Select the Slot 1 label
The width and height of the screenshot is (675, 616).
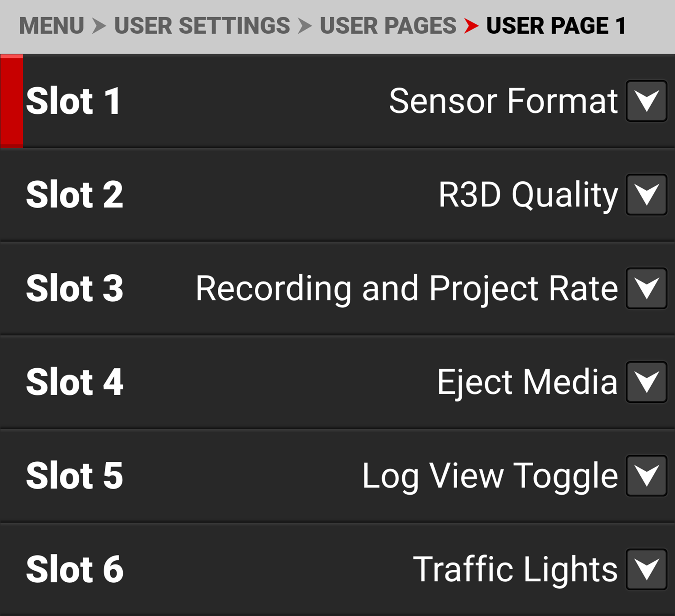pyautogui.click(x=73, y=101)
